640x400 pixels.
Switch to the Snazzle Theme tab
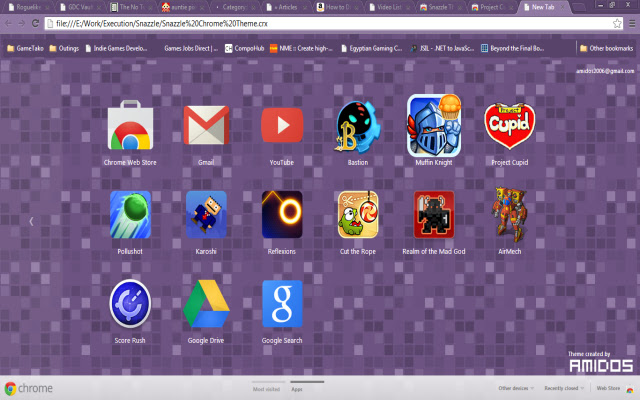(x=440, y=7)
